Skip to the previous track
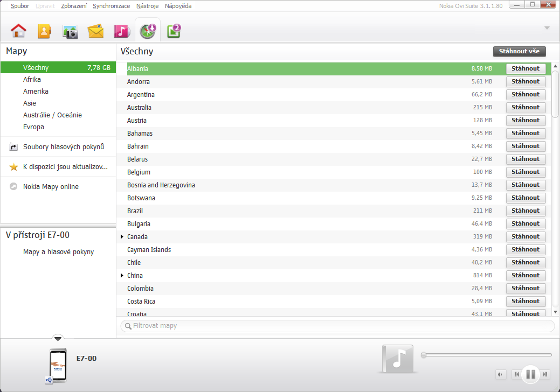The image size is (560, 392). click(x=516, y=374)
